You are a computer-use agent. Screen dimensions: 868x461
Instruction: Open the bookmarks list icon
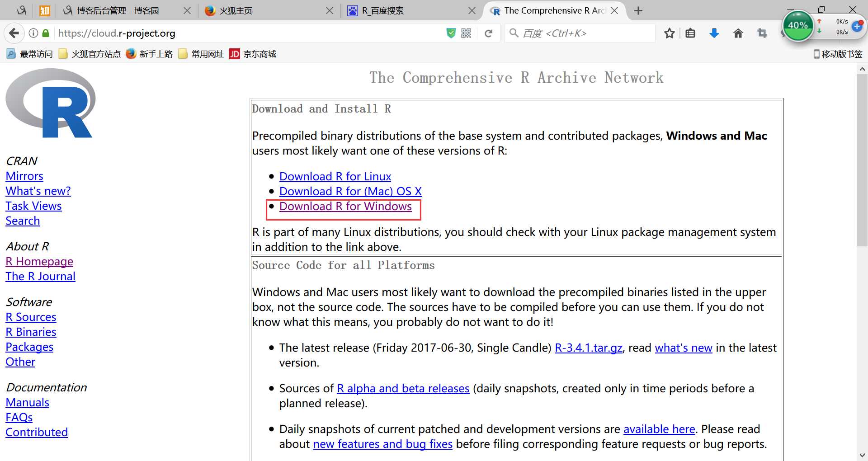690,33
